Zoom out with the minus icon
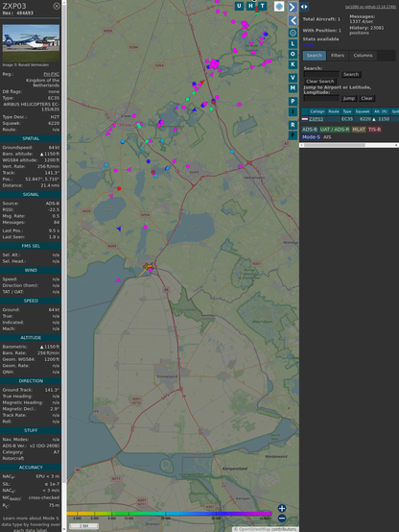 coord(282,519)
